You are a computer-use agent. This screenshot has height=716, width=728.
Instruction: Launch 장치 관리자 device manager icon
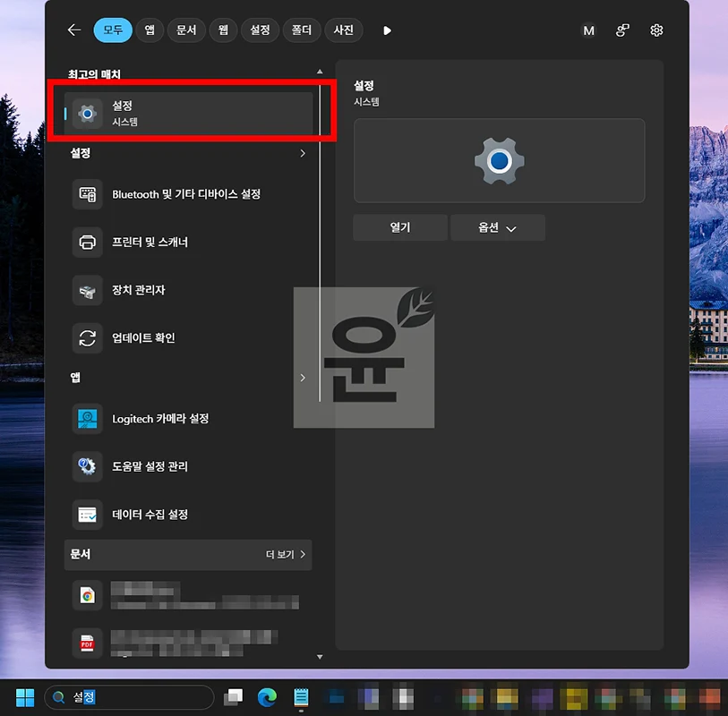point(87,290)
